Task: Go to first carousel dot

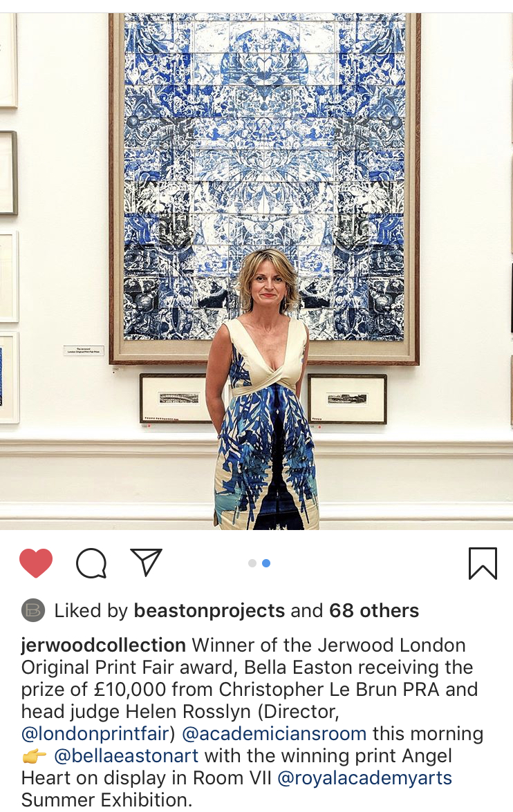Action: click(252, 563)
